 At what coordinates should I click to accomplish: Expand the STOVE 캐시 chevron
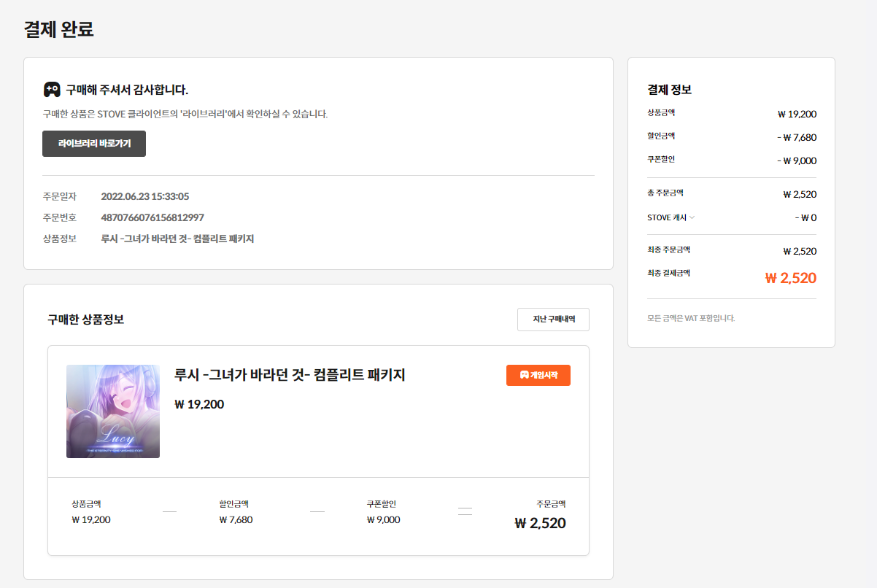692,217
